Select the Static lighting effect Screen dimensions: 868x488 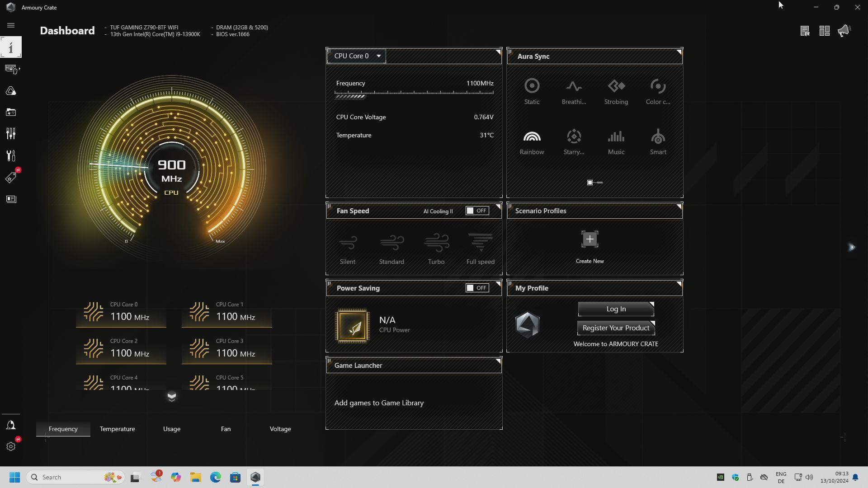pyautogui.click(x=532, y=92)
